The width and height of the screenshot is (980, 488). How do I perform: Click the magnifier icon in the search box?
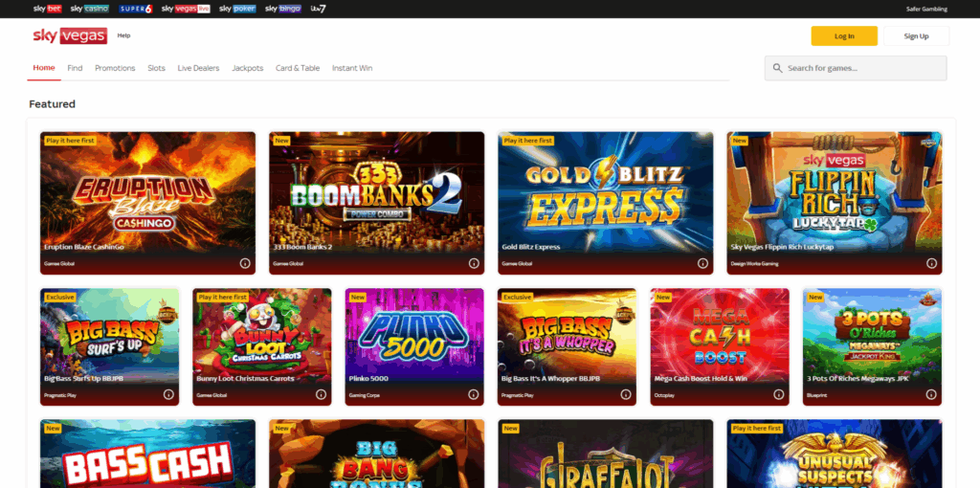tap(777, 68)
